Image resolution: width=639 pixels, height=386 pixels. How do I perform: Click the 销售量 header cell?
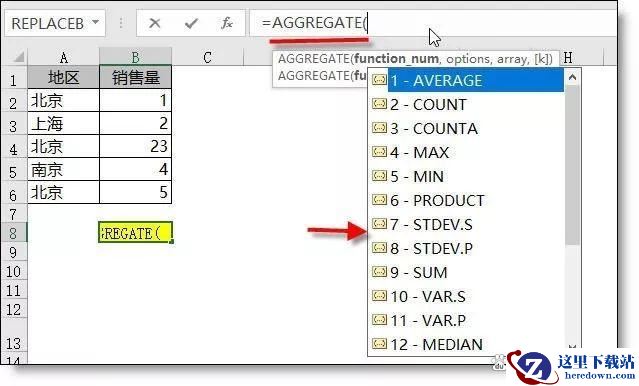(x=136, y=77)
